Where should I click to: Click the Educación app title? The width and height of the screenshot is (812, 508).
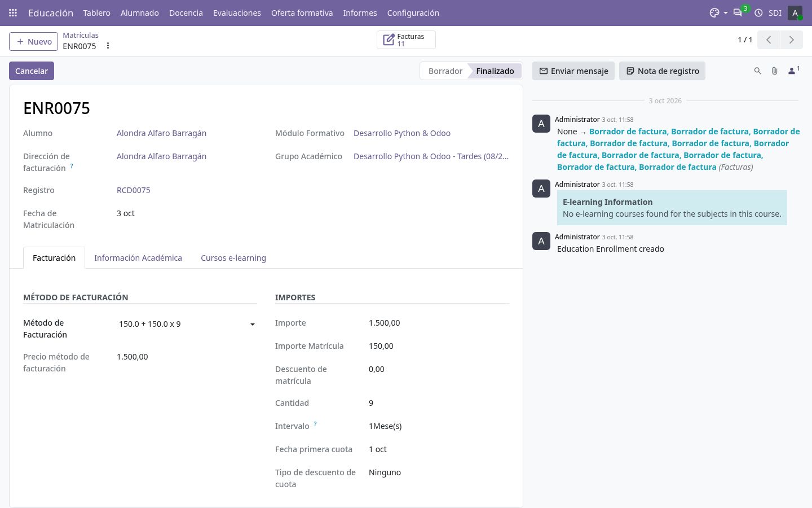pos(51,13)
